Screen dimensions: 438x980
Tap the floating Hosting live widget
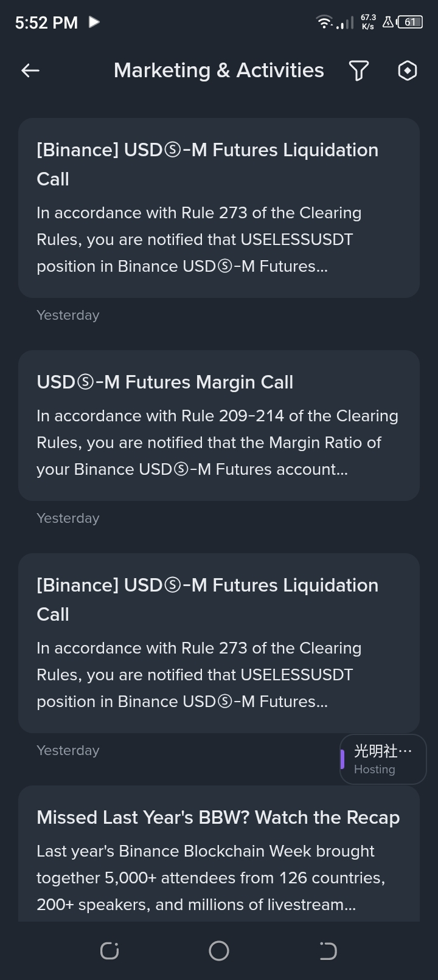tap(383, 759)
